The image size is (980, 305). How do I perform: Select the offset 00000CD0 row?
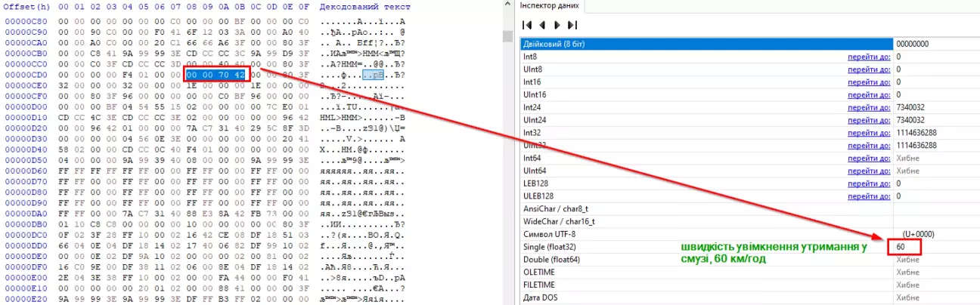(27, 75)
